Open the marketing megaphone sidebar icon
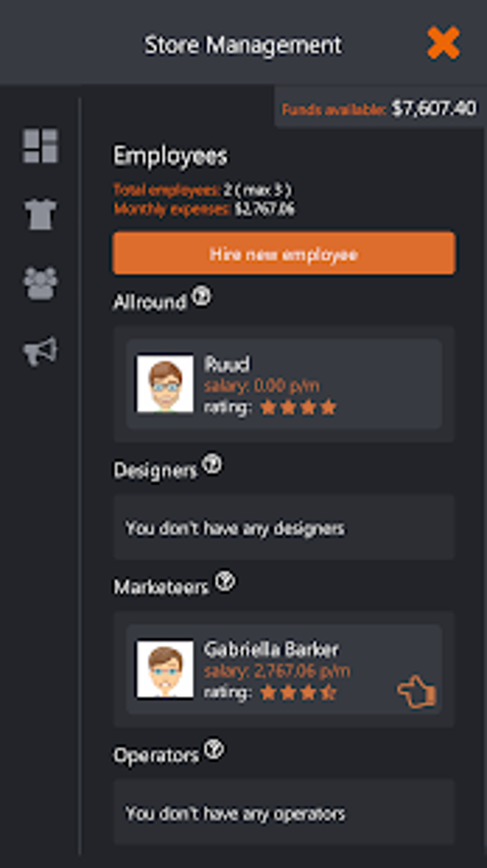The image size is (487, 868). (x=41, y=351)
